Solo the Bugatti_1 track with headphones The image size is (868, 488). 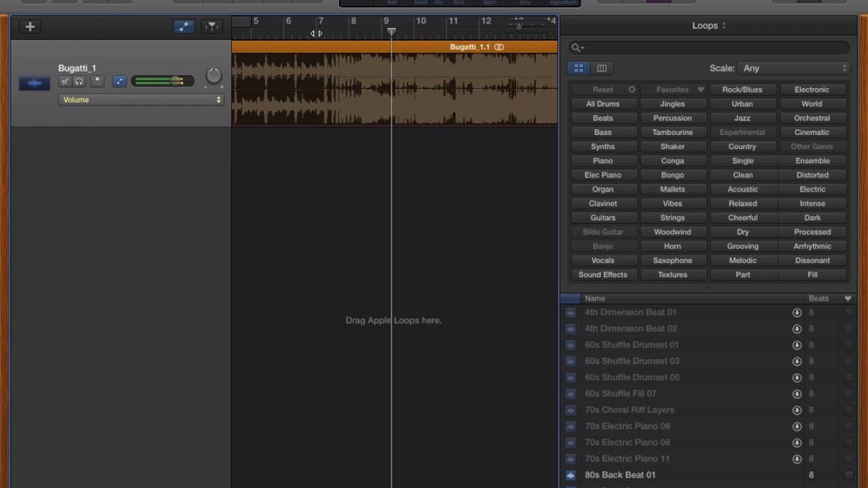[79, 81]
